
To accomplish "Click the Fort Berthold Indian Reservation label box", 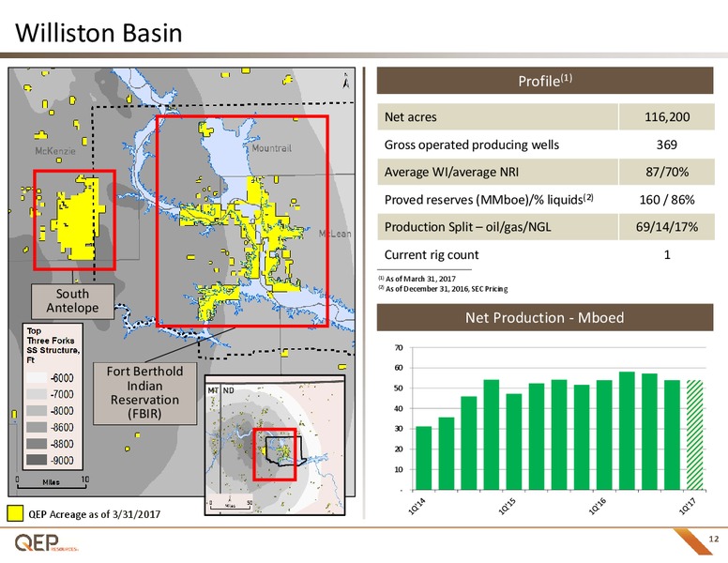I will pos(144,393).
